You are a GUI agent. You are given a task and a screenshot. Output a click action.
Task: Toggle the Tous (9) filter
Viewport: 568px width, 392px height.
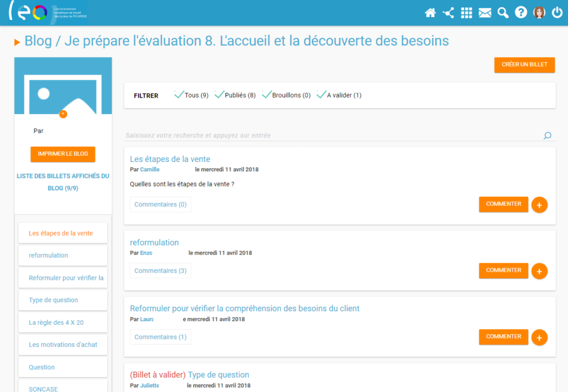(191, 95)
